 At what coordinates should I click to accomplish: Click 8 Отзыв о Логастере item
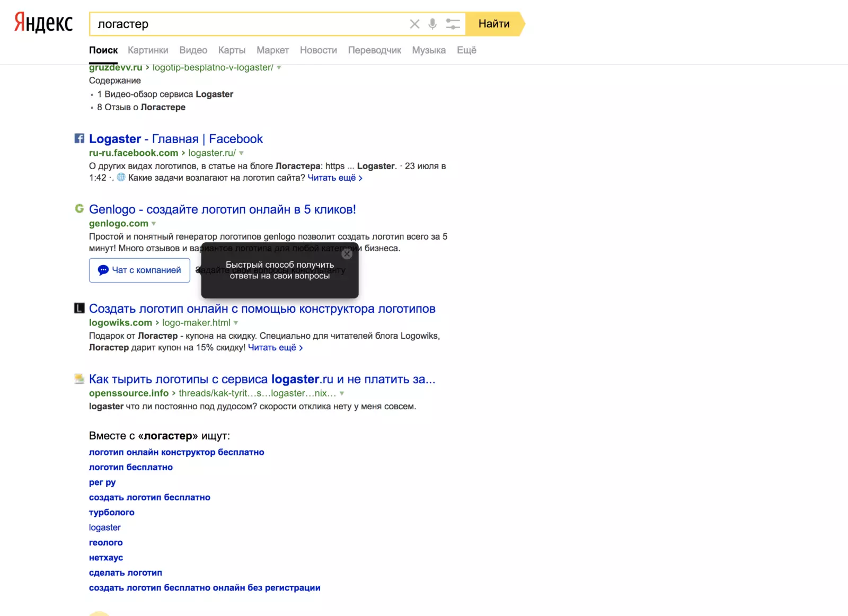(x=142, y=107)
